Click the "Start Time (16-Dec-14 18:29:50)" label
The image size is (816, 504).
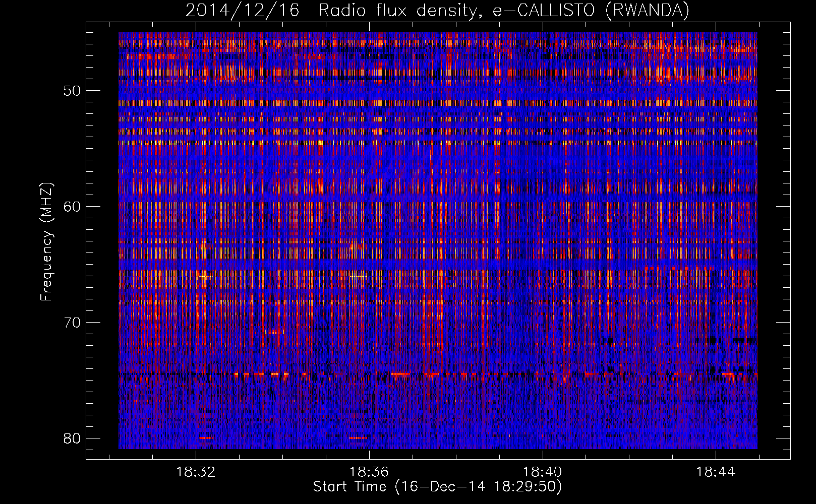point(437,487)
